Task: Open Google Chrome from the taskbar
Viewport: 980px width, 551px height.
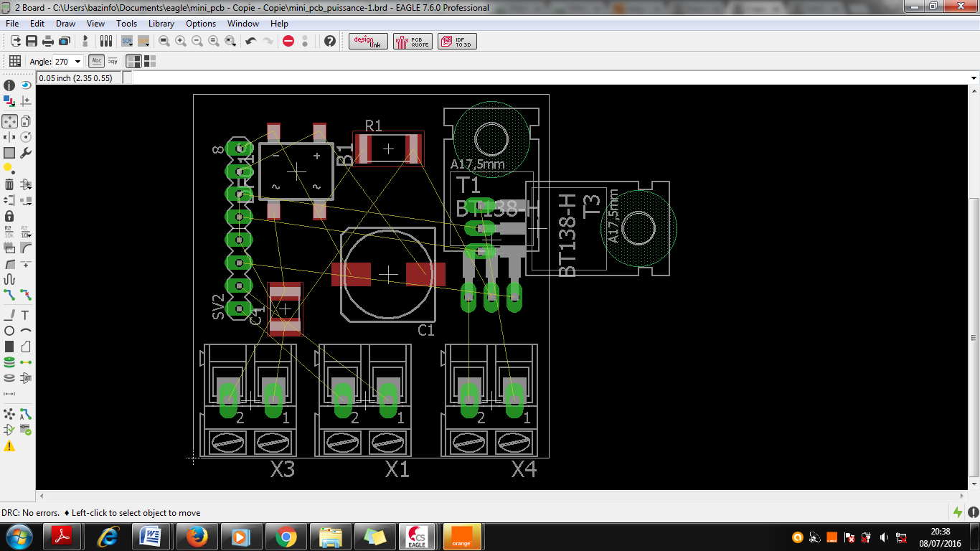Action: click(286, 537)
